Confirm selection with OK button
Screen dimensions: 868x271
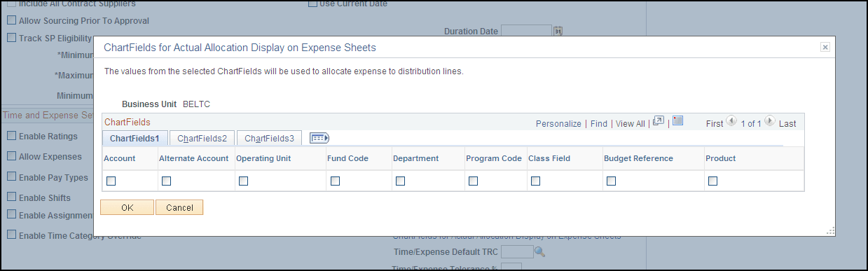127,207
